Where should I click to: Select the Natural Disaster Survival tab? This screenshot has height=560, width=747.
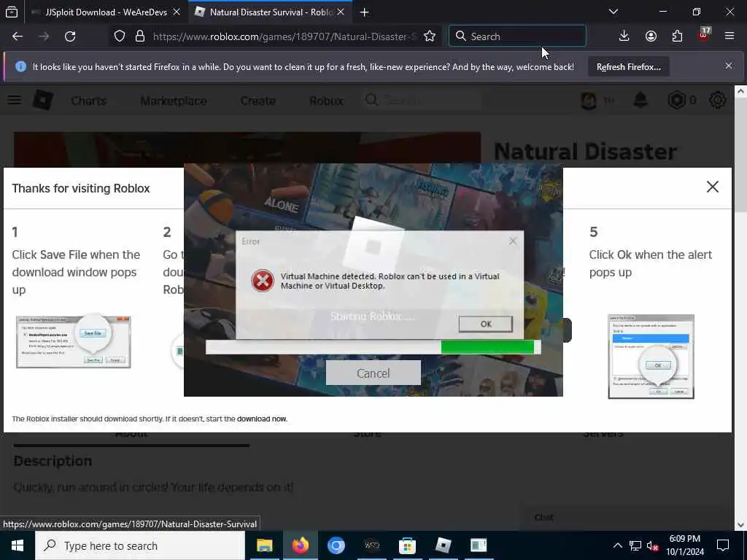pos(271,12)
